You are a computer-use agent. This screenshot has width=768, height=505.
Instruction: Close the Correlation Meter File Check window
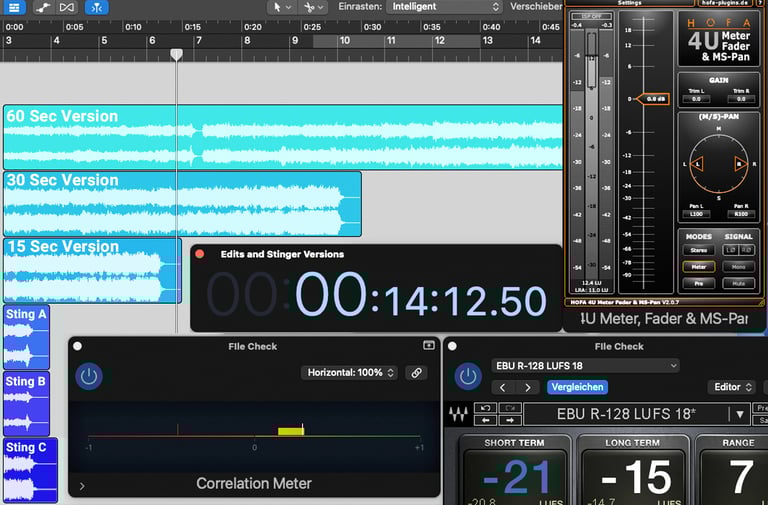77,346
